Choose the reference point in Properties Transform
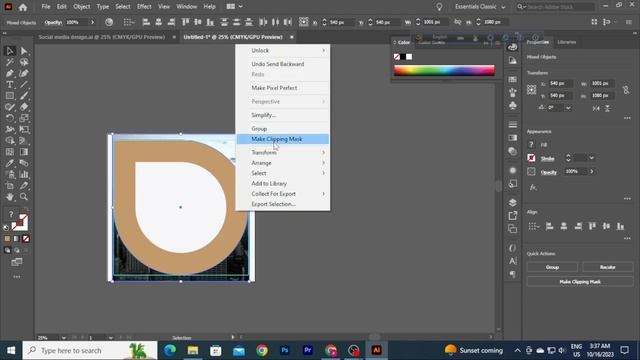Image resolution: width=640 pixels, height=360 pixels. coord(531,90)
